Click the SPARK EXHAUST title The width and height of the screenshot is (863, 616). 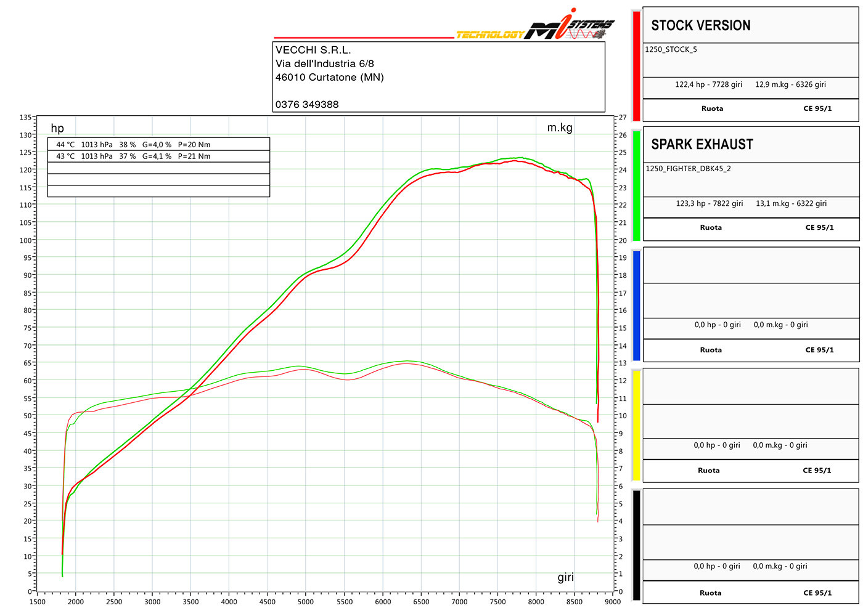702,145
